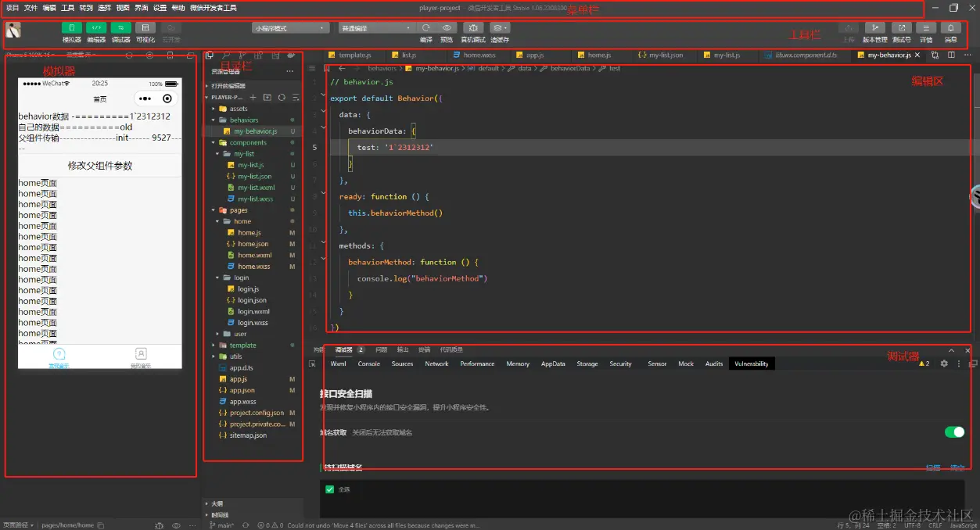The height and width of the screenshot is (530, 980).
Task: Toggle the 模拟器 simulator panel button
Action: tap(71, 27)
